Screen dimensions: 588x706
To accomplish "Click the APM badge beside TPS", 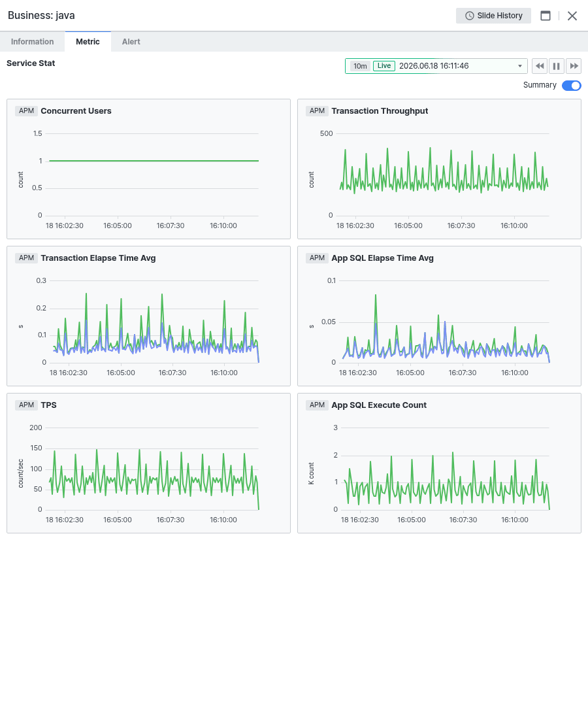I will pos(27,405).
